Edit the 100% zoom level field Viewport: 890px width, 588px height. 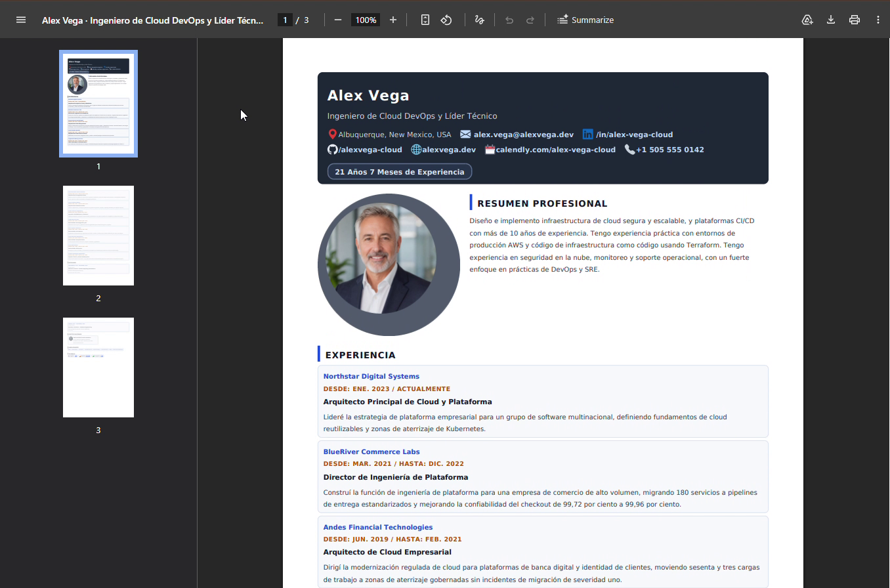pos(366,20)
